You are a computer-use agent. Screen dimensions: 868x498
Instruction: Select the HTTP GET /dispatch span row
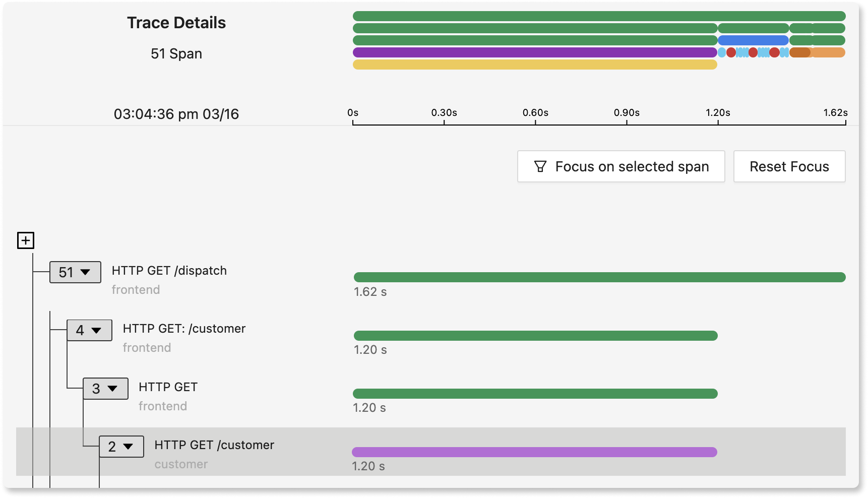pos(169,271)
